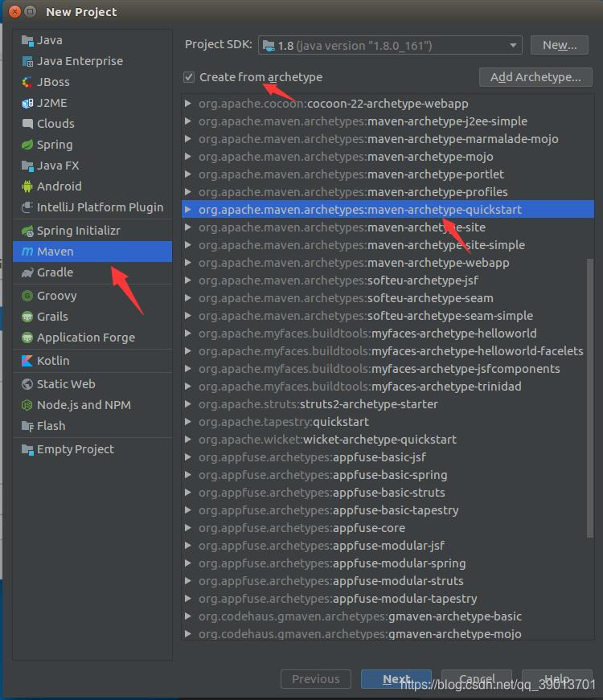Expand the struts2-archetype-starter node
603x700 pixels.
tap(188, 404)
